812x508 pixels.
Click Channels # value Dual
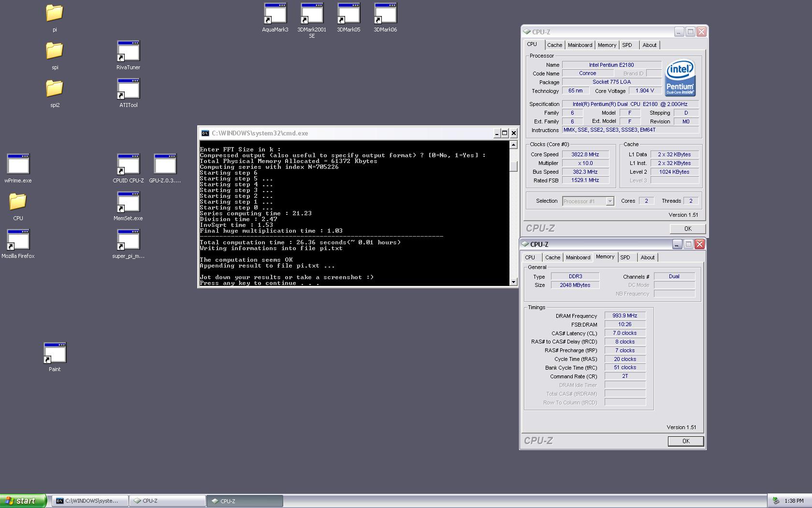pos(674,276)
